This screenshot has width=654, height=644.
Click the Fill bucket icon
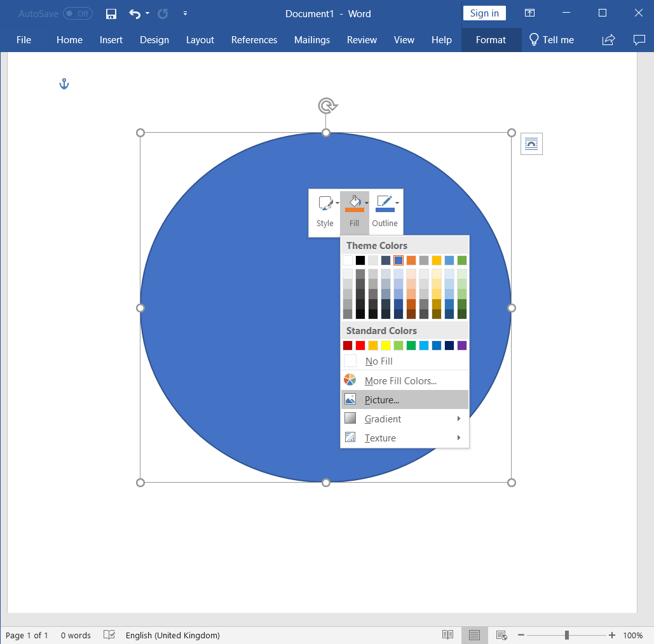(354, 201)
